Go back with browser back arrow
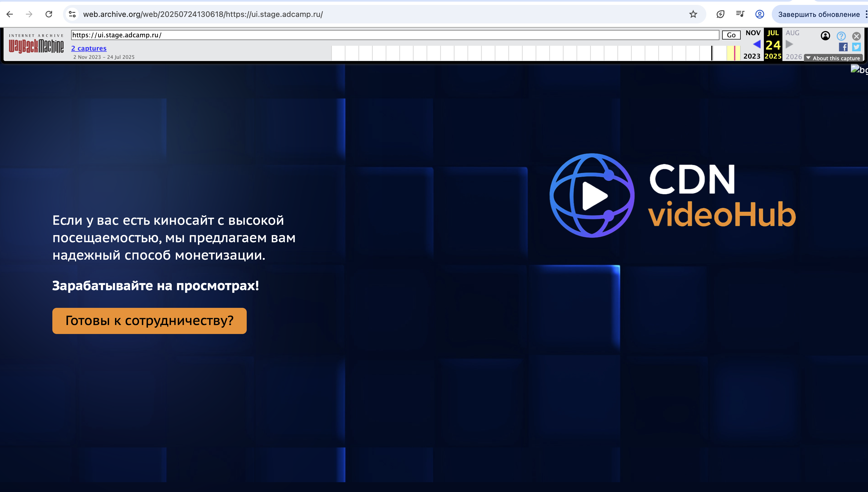Viewport: 868px width, 492px height. pyautogui.click(x=10, y=14)
